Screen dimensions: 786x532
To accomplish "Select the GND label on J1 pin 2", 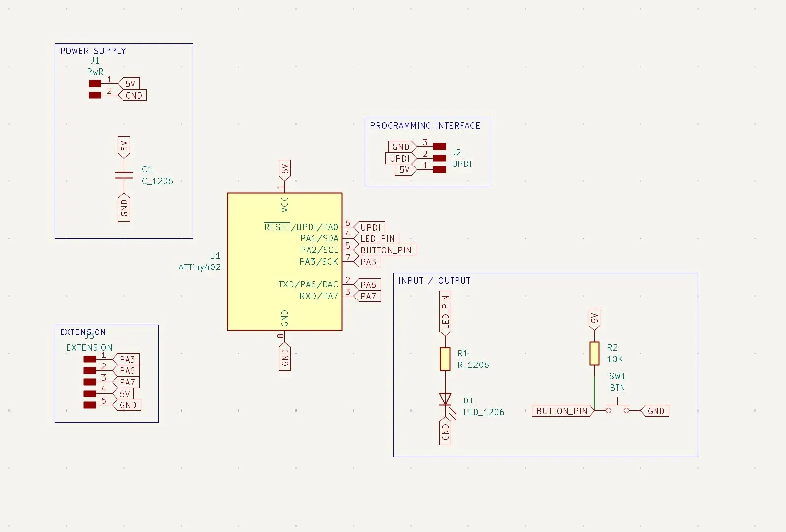I will (132, 96).
